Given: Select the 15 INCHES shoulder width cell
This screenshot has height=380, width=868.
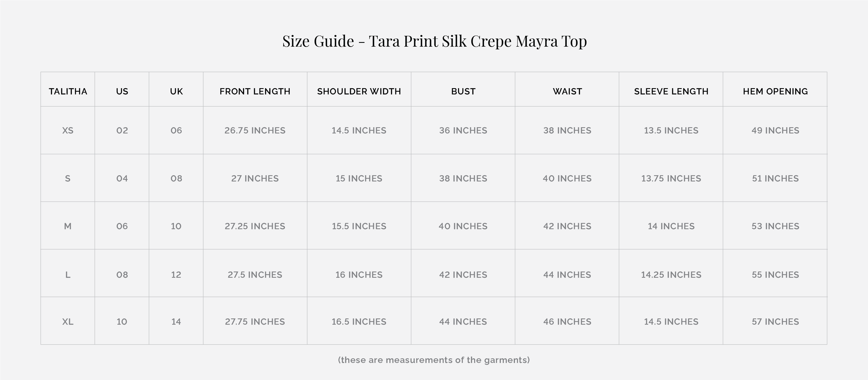Looking at the screenshot, I should 359,178.
